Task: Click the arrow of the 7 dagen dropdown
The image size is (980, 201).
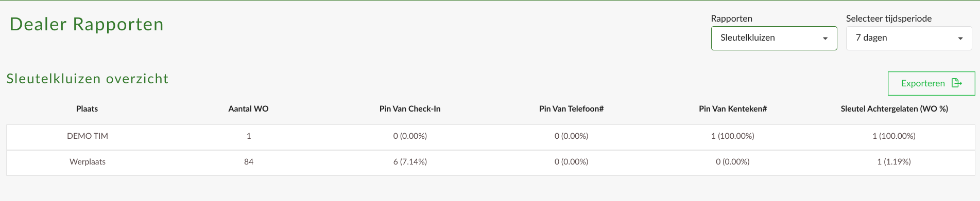Action: tap(960, 39)
